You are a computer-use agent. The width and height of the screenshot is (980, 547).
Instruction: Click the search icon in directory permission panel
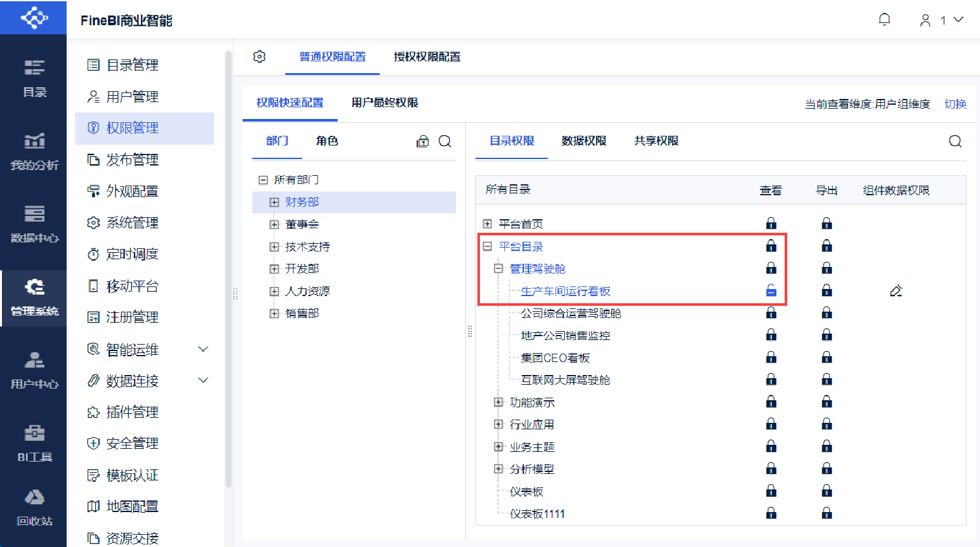(955, 141)
